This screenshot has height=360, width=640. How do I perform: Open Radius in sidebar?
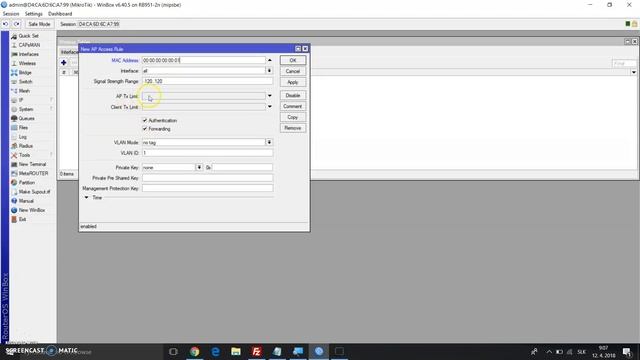(25, 146)
